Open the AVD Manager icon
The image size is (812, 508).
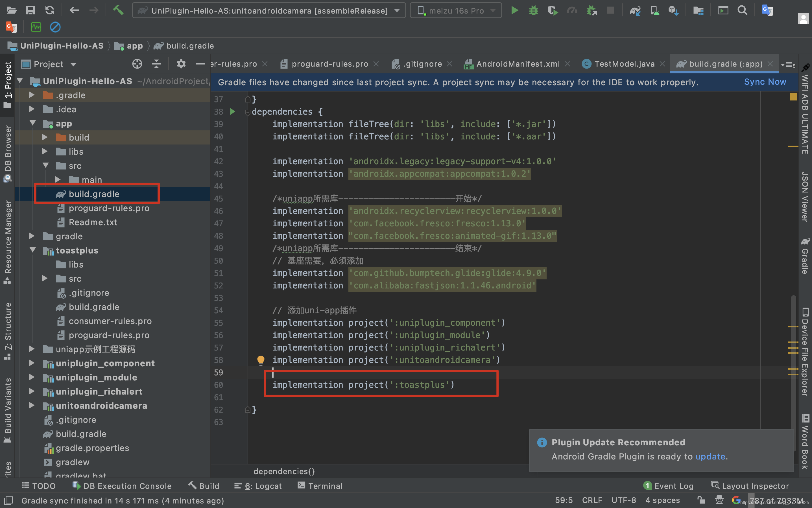point(654,10)
